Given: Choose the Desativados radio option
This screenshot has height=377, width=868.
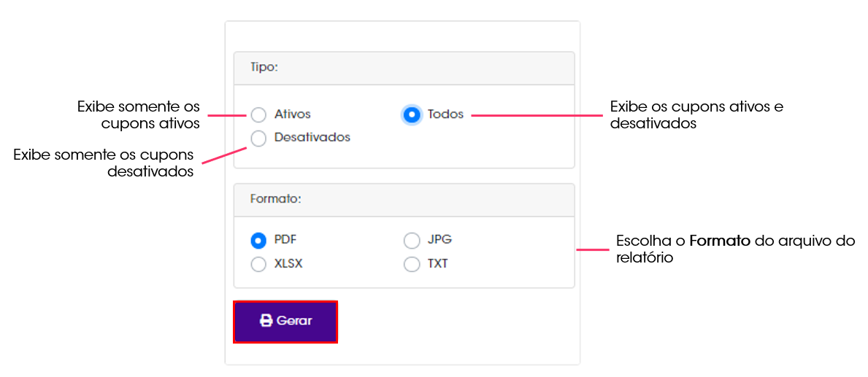Looking at the screenshot, I should tap(258, 139).
